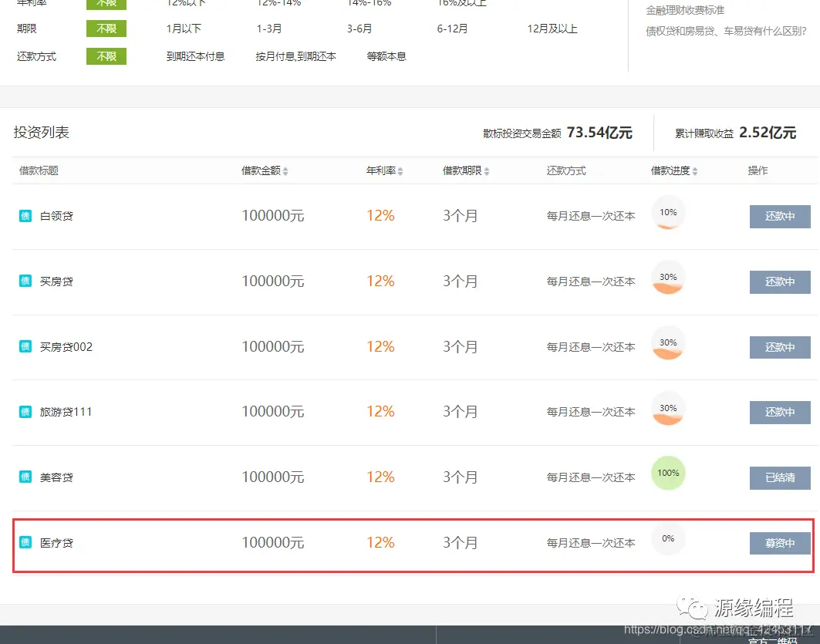Open the 医疗贷 loan title
The image size is (820, 644).
click(56, 543)
